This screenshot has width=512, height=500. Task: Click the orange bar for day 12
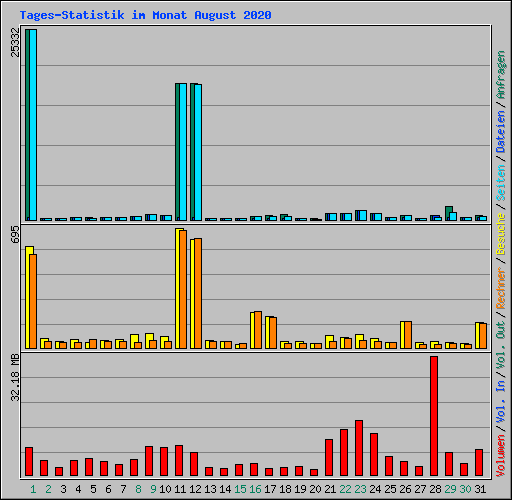tap(198, 294)
